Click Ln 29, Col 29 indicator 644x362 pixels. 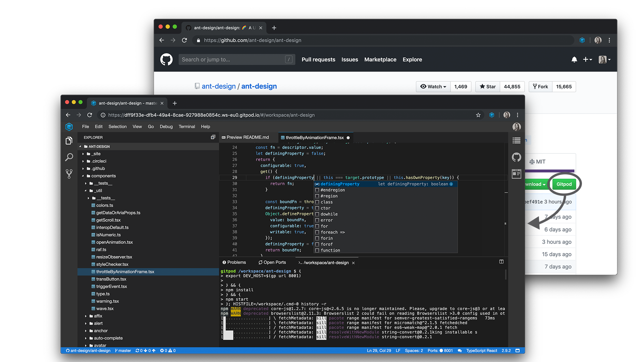tap(379, 351)
